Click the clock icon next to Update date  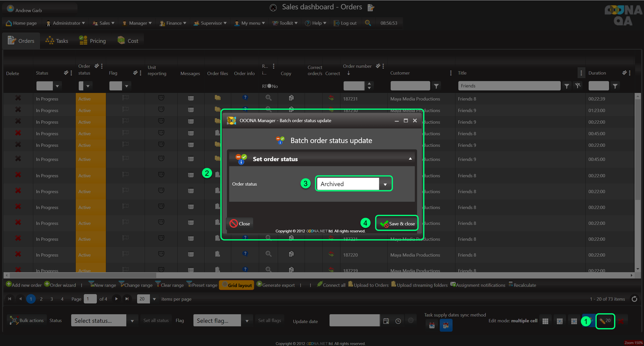pos(398,321)
